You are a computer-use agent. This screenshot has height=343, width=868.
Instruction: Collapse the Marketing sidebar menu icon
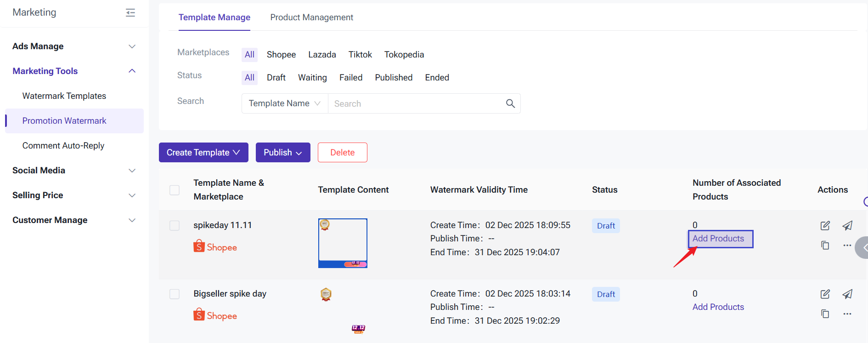tap(130, 12)
